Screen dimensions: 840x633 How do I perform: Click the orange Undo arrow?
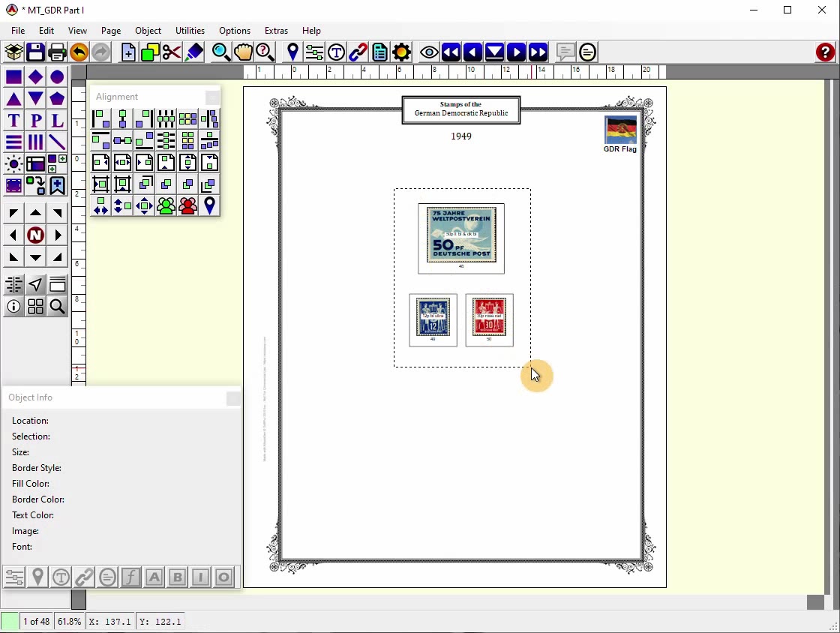(79, 52)
